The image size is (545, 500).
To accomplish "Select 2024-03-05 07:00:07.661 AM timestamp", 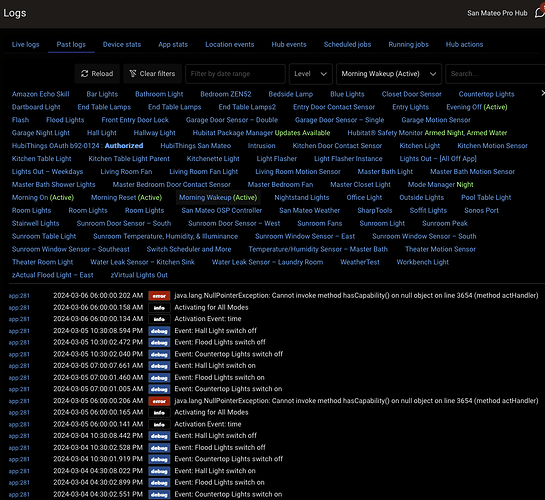I will (98, 366).
